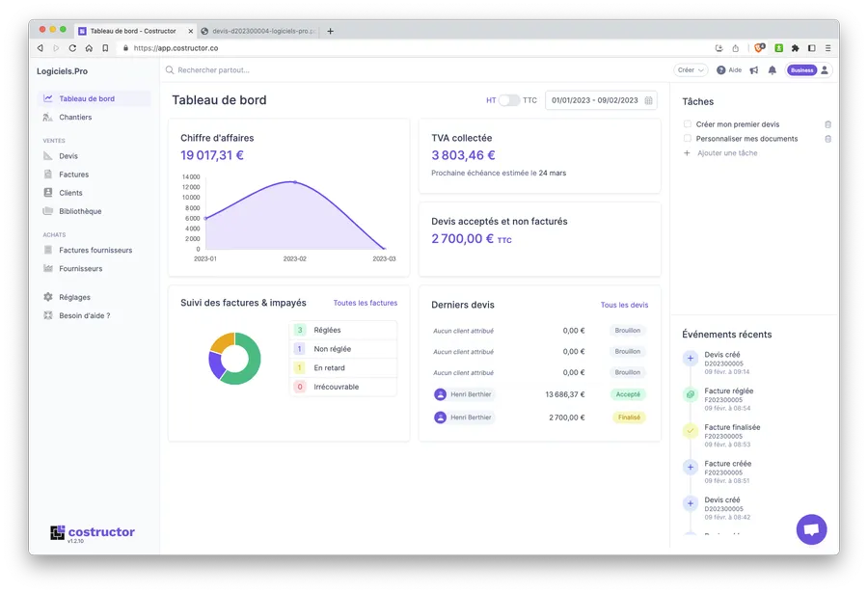Open the date range picker field
Image resolution: width=868 pixels, height=593 pixels.
coord(595,100)
